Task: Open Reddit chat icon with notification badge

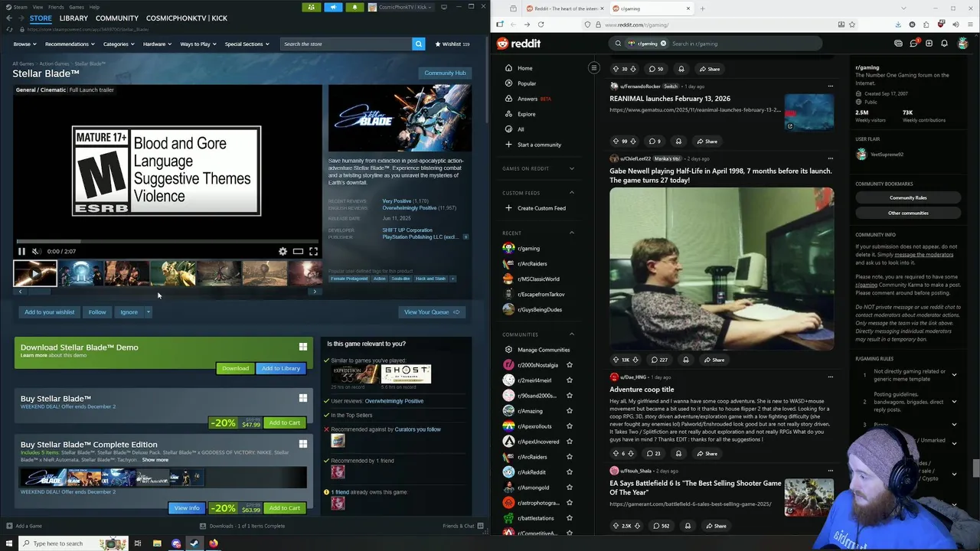Action: [x=913, y=44]
